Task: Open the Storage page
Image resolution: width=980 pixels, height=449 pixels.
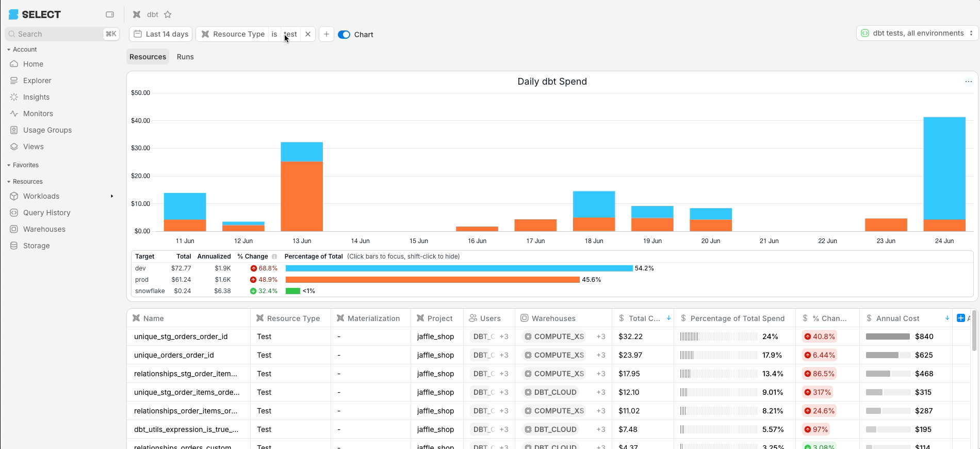Action: coord(36,246)
